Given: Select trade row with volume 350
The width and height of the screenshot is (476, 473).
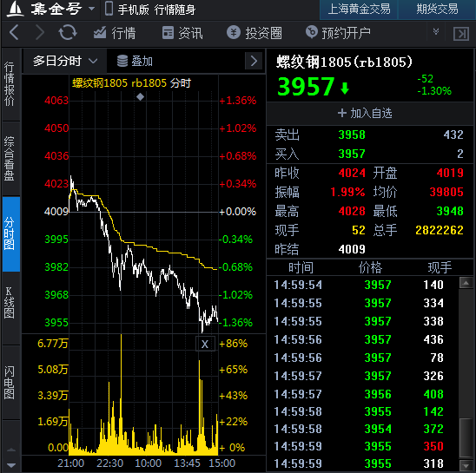Looking at the screenshot, I should pos(363,446).
